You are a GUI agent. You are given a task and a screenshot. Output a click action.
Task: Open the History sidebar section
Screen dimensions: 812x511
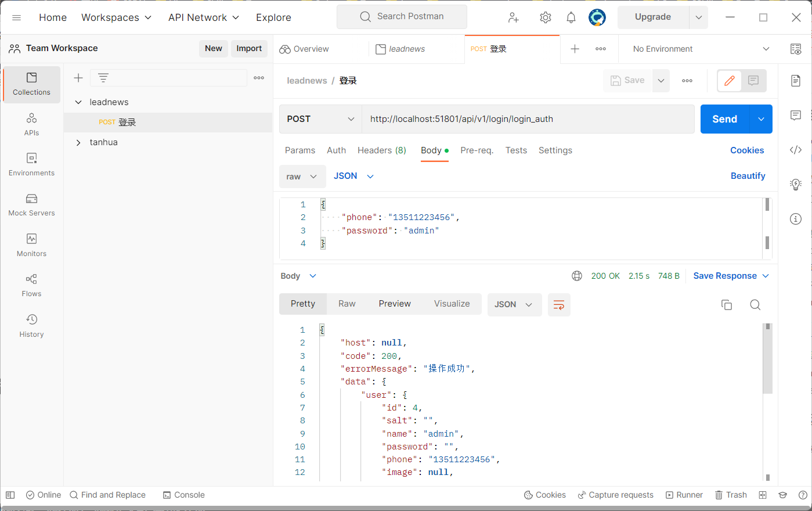[32, 326]
